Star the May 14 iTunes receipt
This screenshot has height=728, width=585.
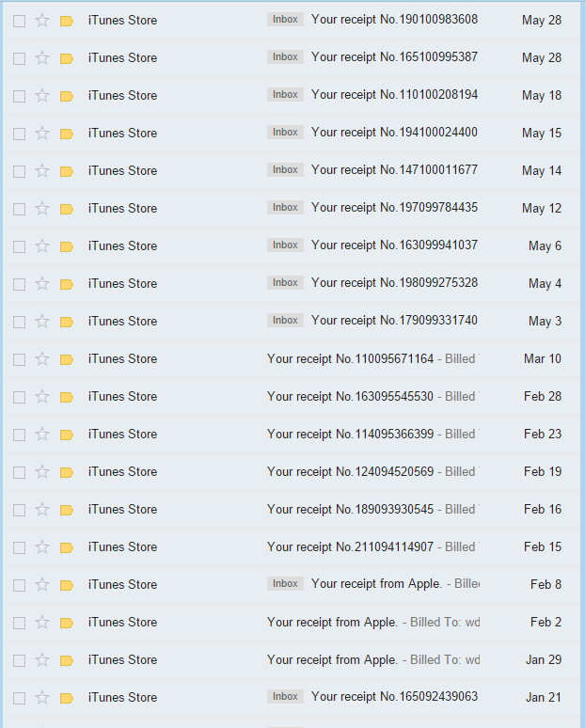point(42,171)
